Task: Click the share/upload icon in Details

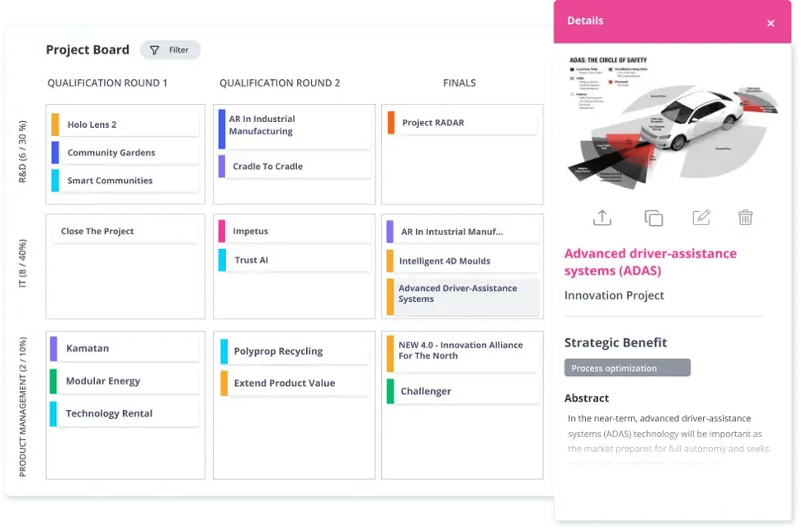Action: pyautogui.click(x=602, y=218)
